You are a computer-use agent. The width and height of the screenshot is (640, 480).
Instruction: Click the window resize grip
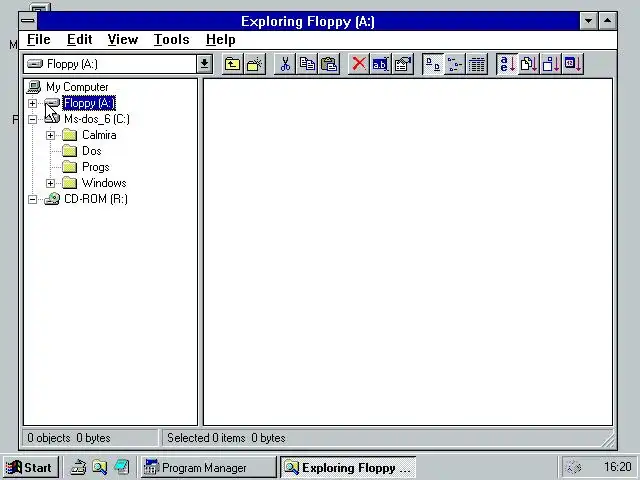608,440
